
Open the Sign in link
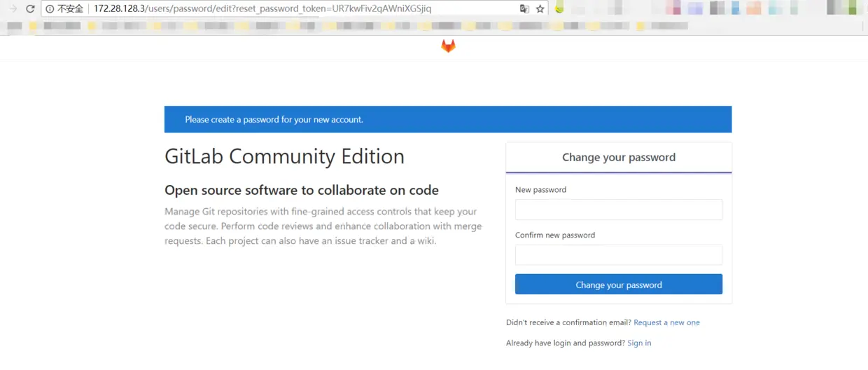(639, 343)
